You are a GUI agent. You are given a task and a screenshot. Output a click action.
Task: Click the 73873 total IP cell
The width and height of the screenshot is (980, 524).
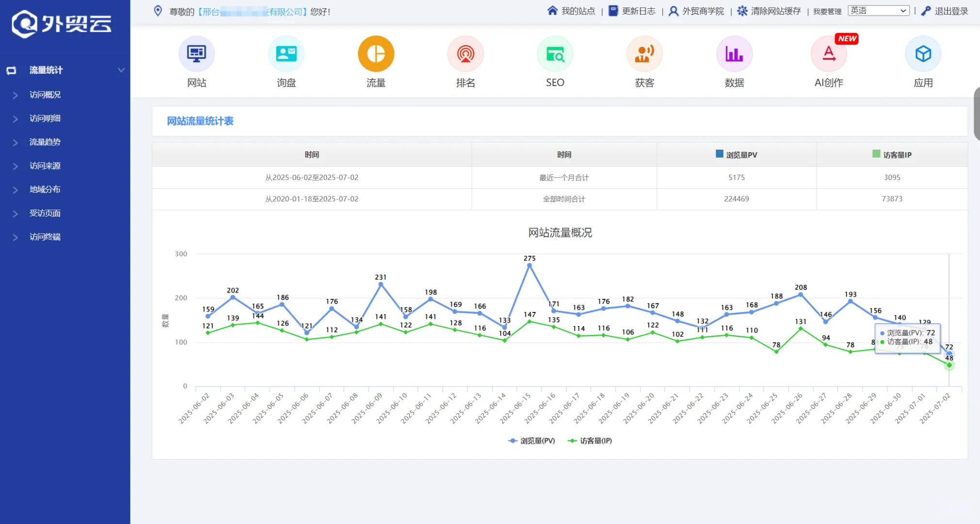click(x=892, y=199)
